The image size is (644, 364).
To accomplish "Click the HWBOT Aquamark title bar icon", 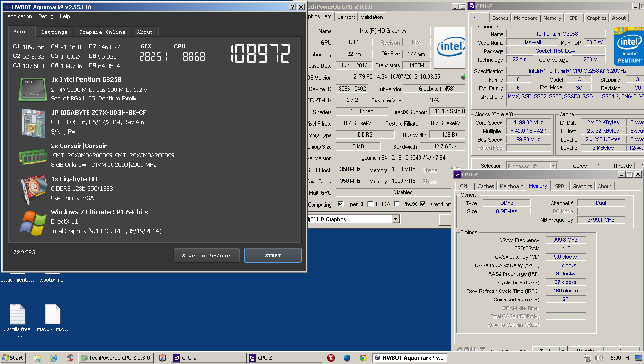I will (6, 7).
